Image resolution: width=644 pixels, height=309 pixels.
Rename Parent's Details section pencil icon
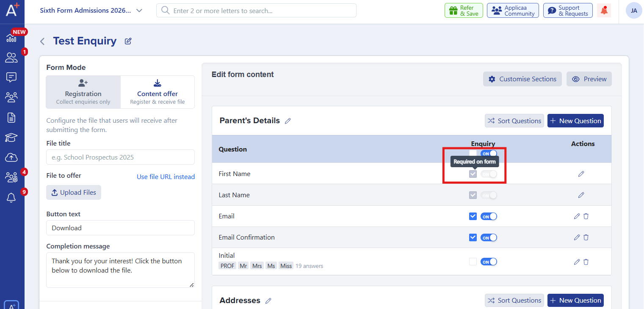pos(288,121)
